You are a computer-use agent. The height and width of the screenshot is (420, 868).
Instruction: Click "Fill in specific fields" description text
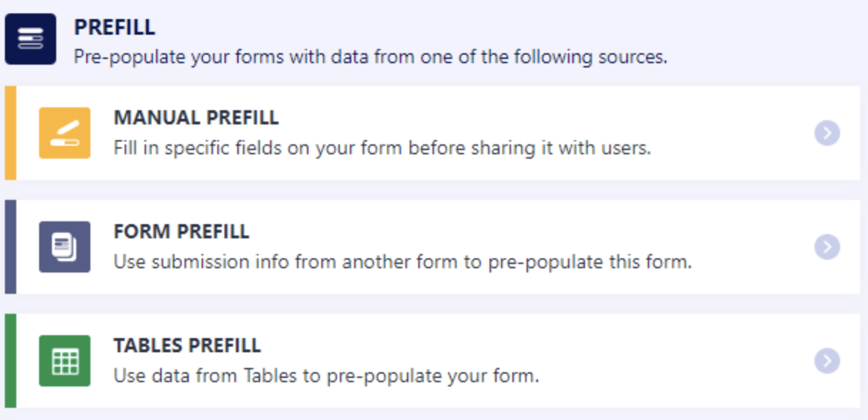pyautogui.click(x=382, y=149)
